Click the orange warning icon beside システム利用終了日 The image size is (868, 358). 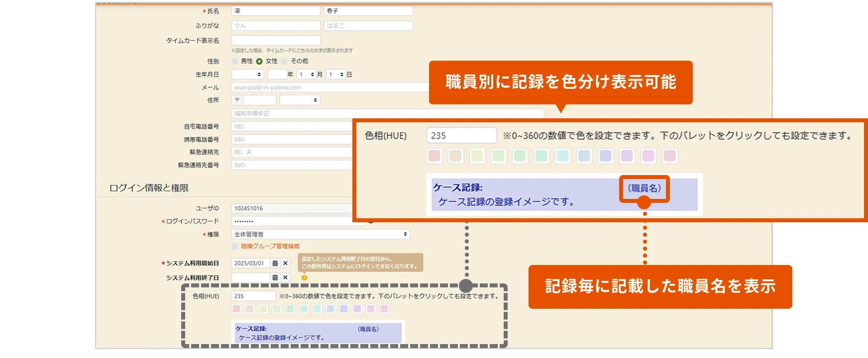[304, 277]
